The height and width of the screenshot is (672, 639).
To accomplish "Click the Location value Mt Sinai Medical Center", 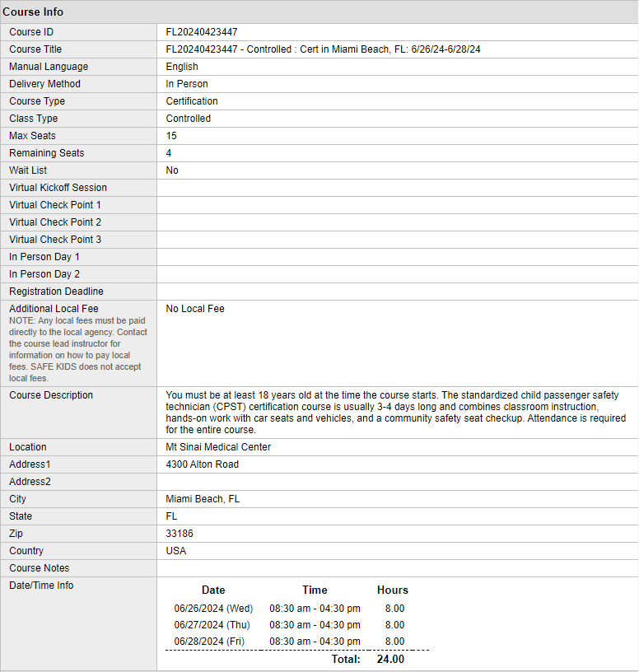I will [218, 447].
